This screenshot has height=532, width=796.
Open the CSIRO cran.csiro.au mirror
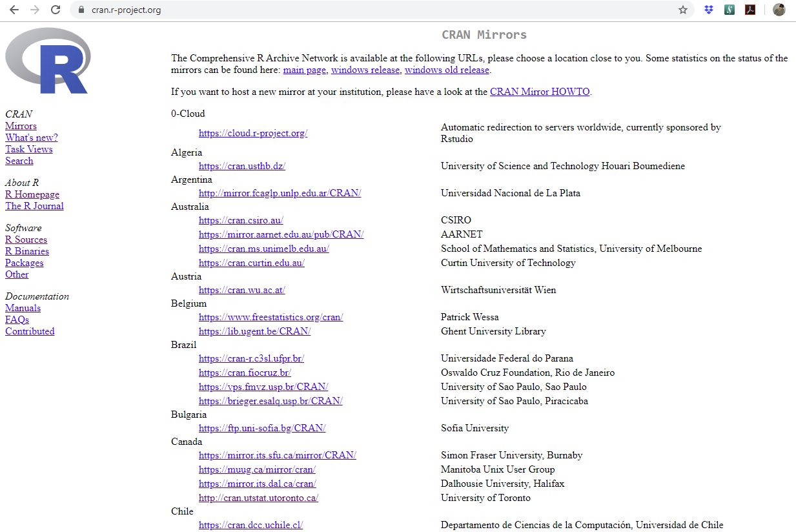(x=241, y=220)
